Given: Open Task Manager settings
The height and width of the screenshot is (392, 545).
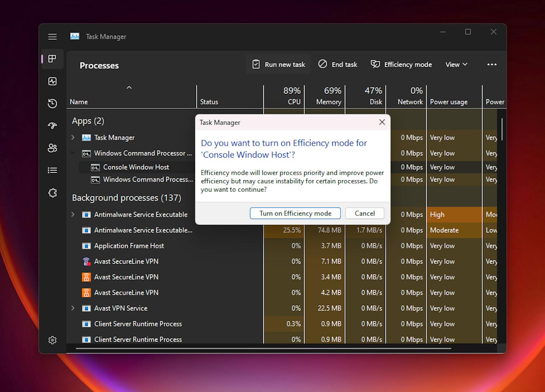Looking at the screenshot, I should (52, 340).
